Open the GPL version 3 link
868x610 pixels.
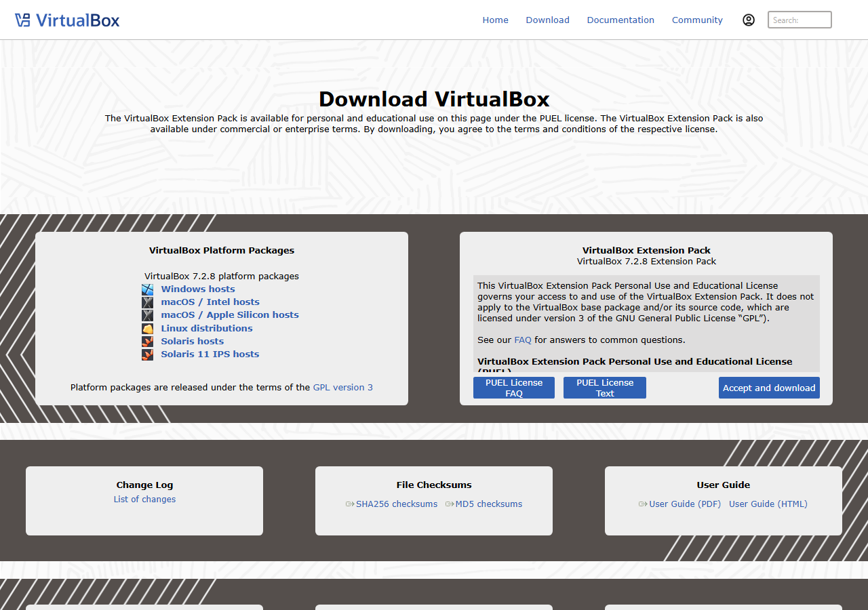(342, 388)
